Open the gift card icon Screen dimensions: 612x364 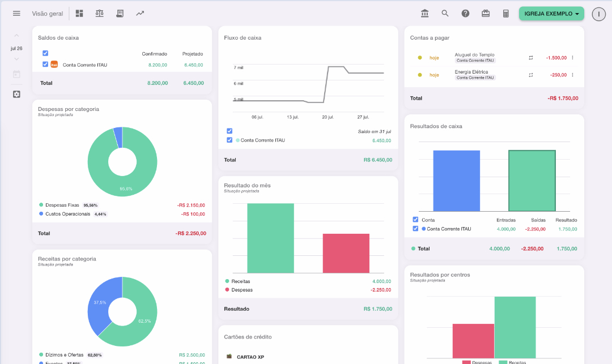tap(486, 13)
